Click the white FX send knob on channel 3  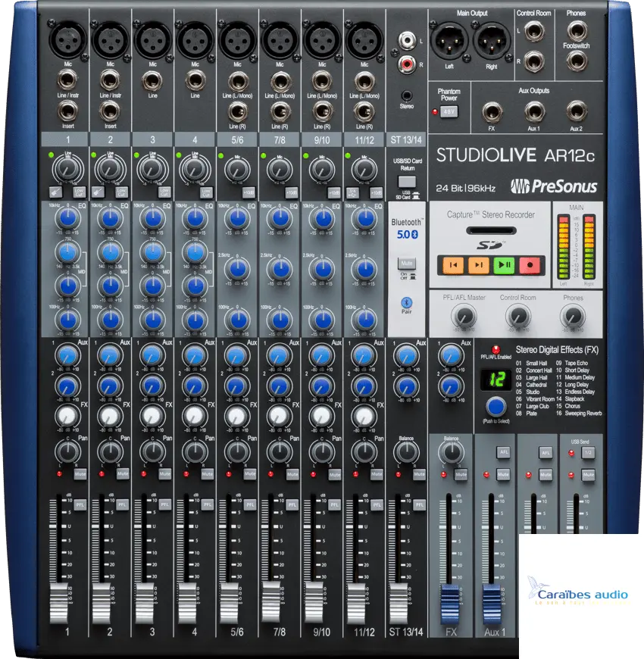tap(152, 416)
